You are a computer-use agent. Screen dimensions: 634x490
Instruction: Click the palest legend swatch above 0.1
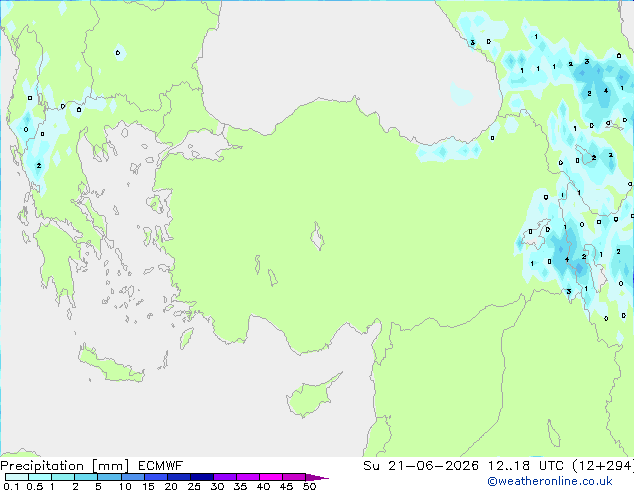pos(17,477)
